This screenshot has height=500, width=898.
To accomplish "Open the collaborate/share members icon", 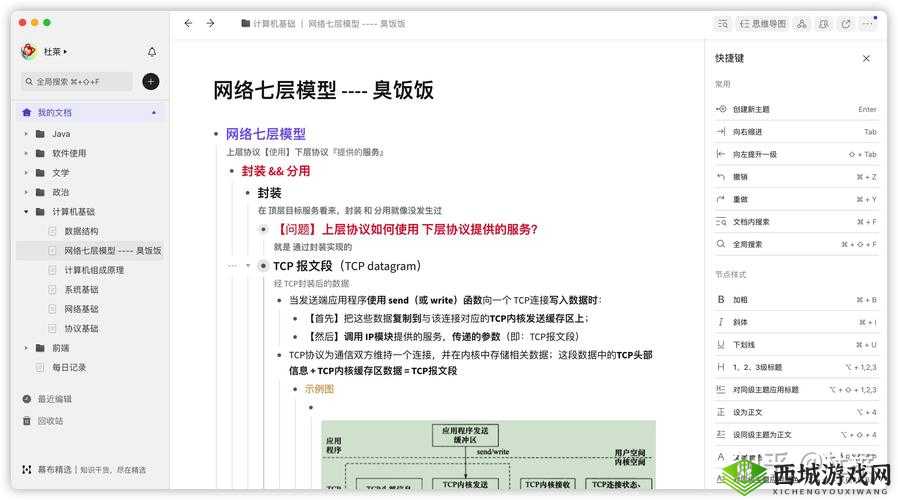I will pyautogui.click(x=802, y=23).
